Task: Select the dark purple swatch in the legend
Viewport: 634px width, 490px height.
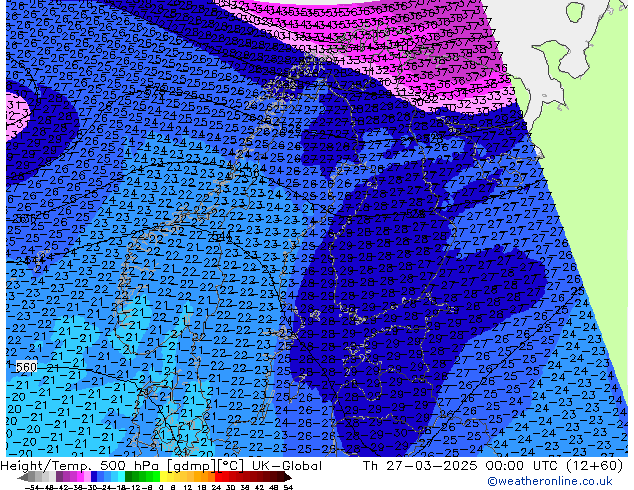Action: [59, 478]
